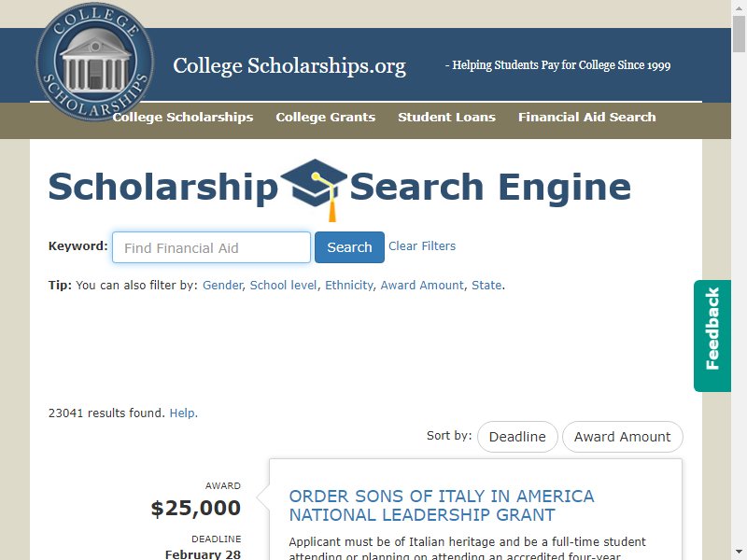Open the Help link beside results count
747x560 pixels.
point(183,413)
